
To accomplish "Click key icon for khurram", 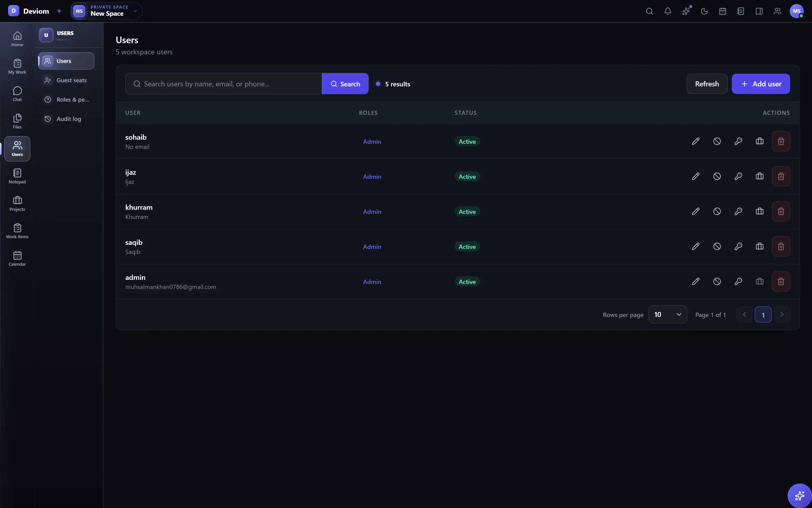I will click(x=738, y=211).
